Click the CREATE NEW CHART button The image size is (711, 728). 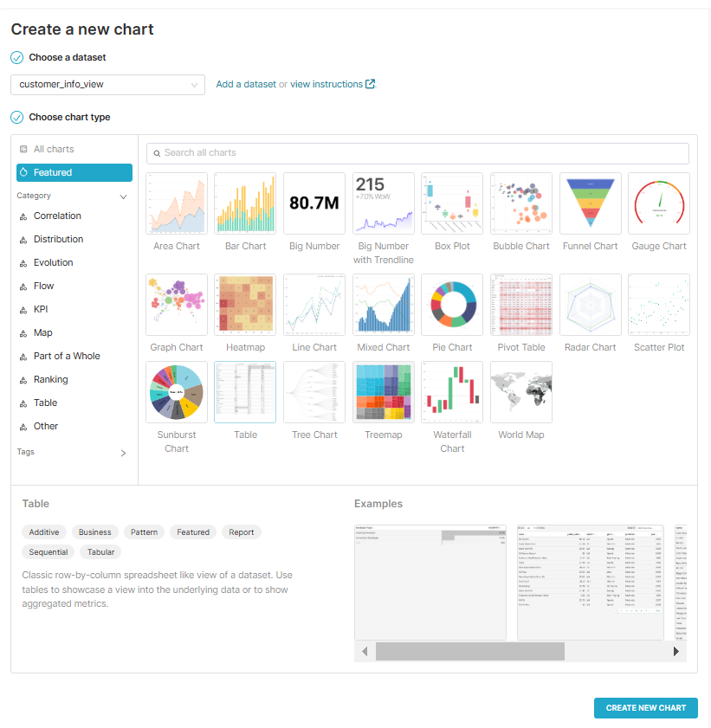pos(645,707)
